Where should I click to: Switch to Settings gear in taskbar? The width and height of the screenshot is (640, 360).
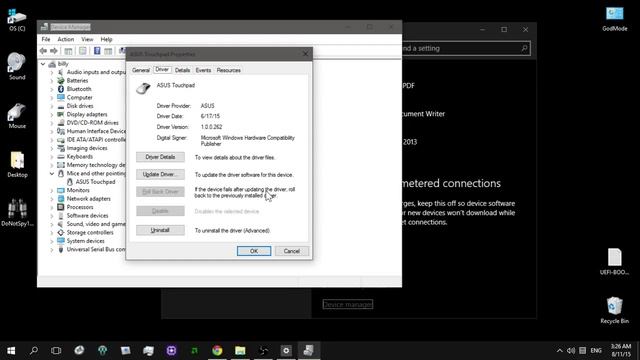pyautogui.click(x=286, y=351)
